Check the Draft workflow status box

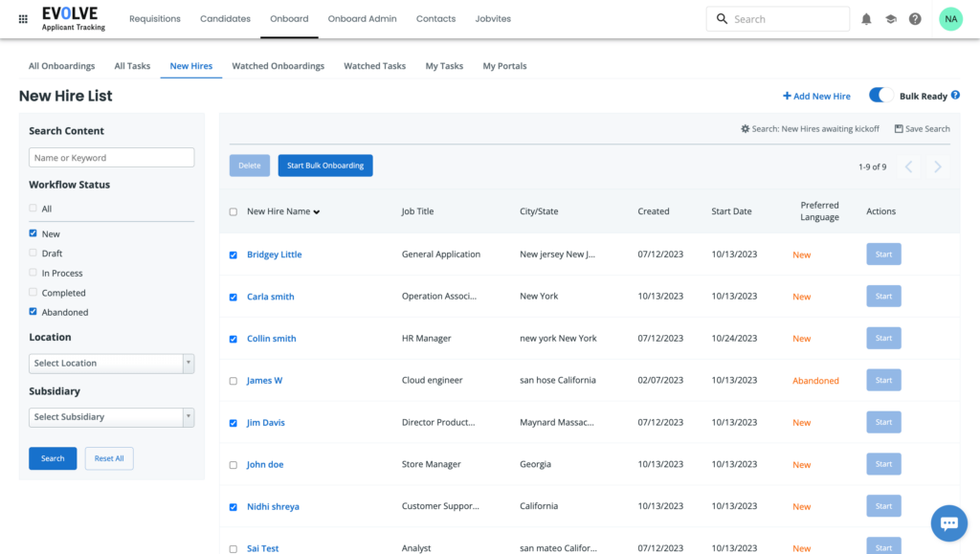(x=33, y=254)
